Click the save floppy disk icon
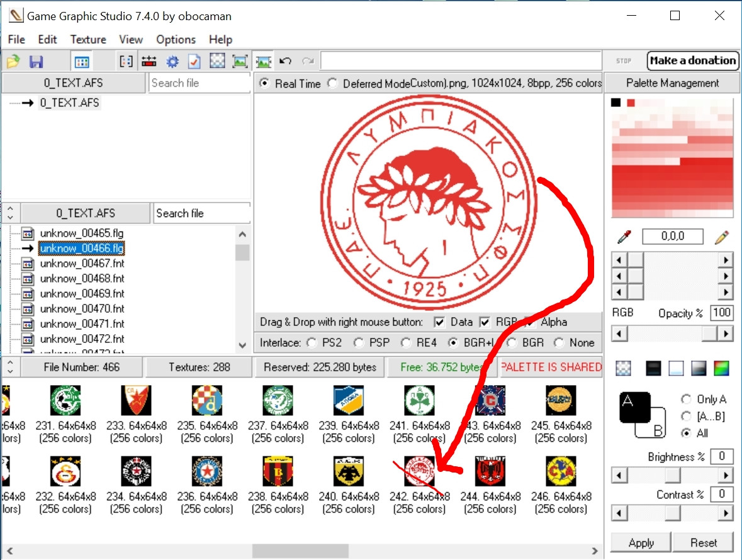Viewport: 742px width, 560px height. [36, 61]
